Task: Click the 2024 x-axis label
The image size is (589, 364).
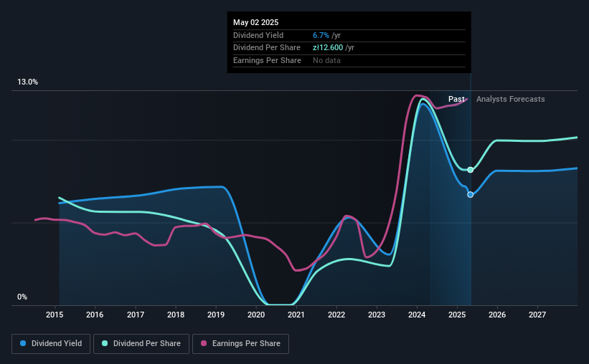Action: 417,315
